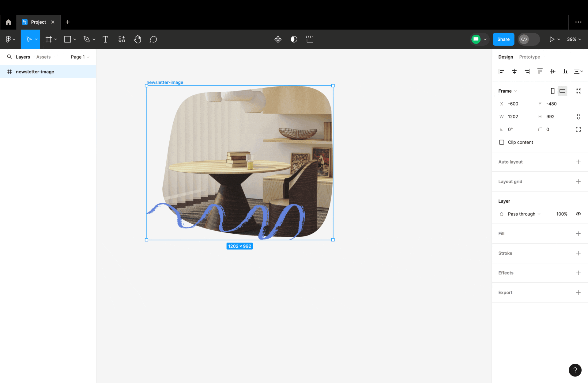Select newsletter-image layer in panel
The image size is (588, 383).
click(35, 72)
